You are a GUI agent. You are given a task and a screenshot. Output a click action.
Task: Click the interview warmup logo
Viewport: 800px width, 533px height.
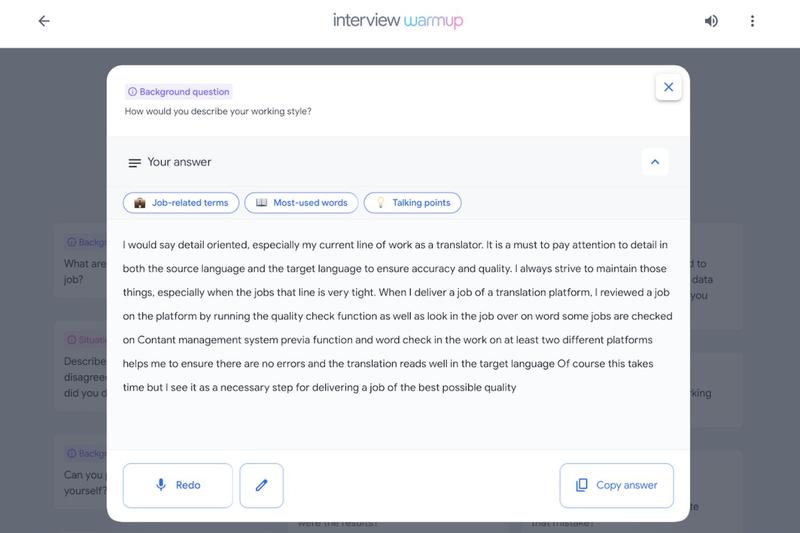(x=398, y=21)
